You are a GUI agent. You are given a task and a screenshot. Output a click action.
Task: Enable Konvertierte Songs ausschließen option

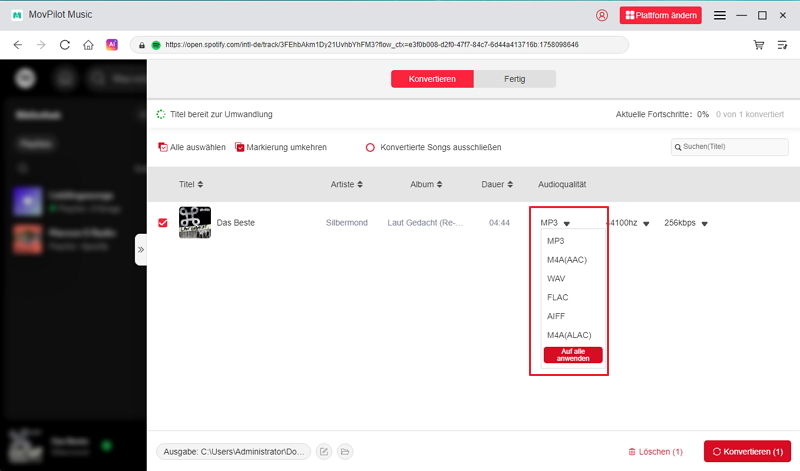[x=370, y=147]
